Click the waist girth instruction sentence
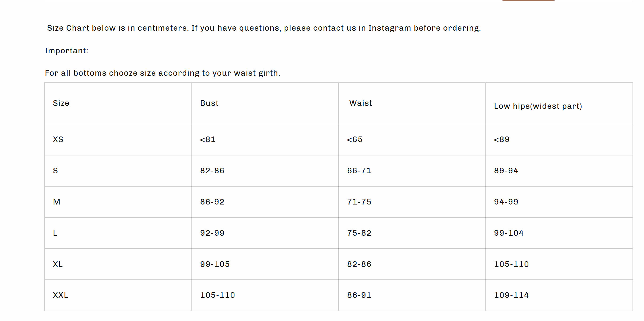Viewport: 644px width, 321px height. pyautogui.click(x=162, y=73)
